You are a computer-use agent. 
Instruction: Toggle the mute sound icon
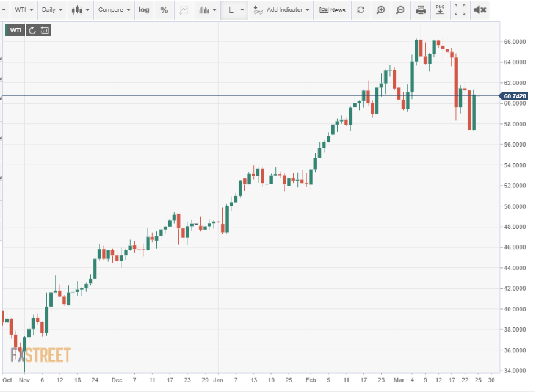(x=480, y=10)
